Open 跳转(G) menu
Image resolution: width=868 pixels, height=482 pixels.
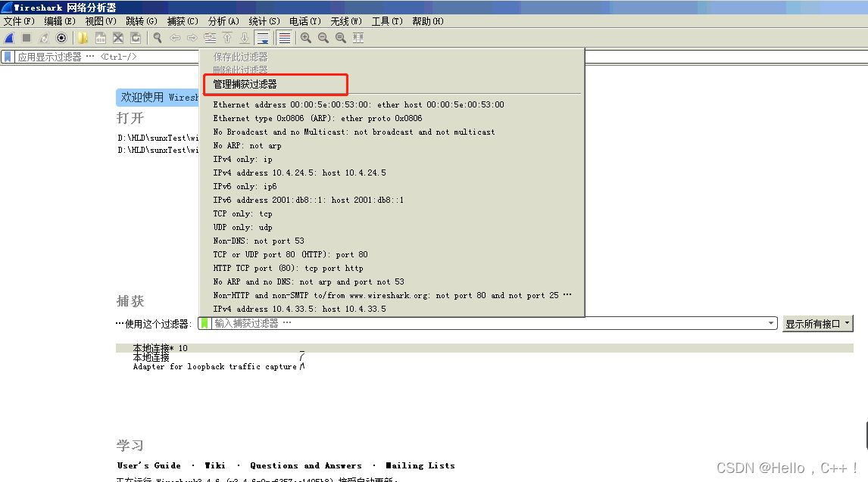[142, 21]
